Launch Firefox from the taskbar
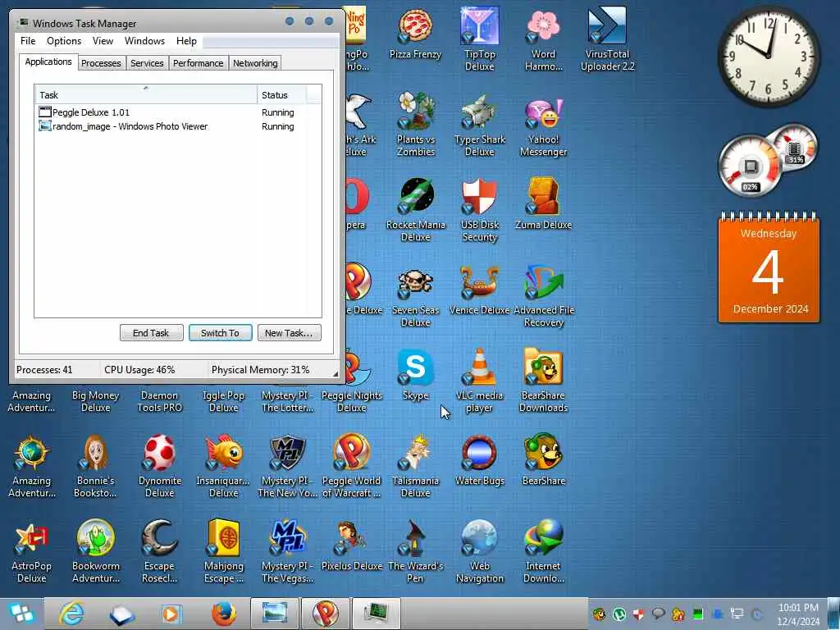The height and width of the screenshot is (630, 840). (x=224, y=614)
